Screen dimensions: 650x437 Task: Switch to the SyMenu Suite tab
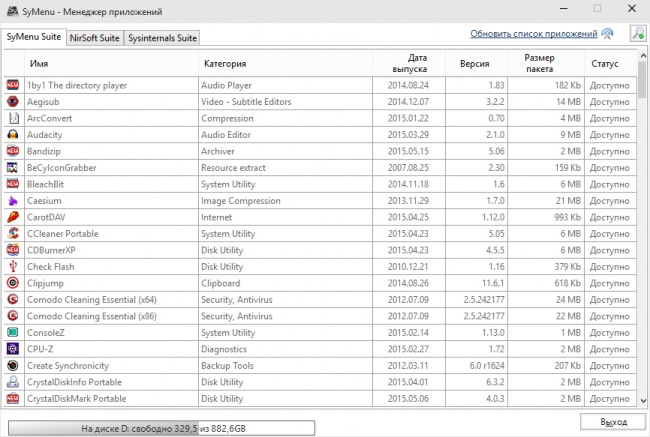pos(34,37)
